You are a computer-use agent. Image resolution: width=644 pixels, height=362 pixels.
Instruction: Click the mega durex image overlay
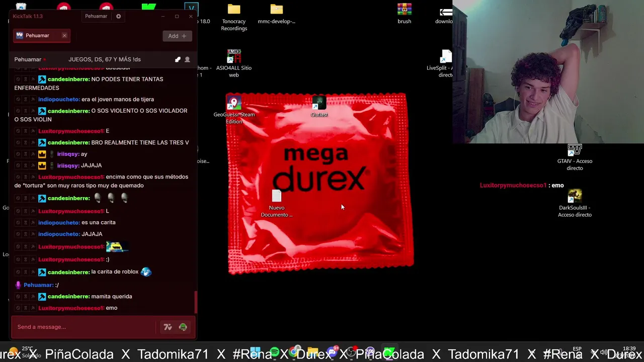[x=320, y=184]
